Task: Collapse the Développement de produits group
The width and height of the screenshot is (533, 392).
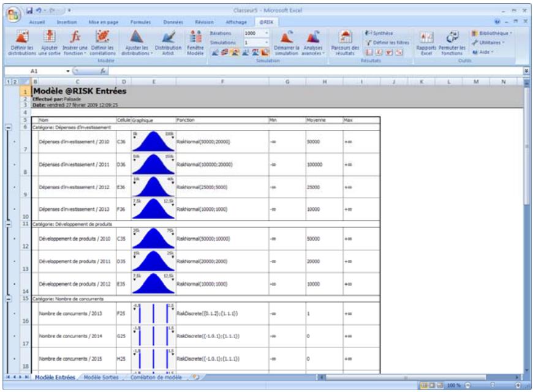Action: point(9,225)
